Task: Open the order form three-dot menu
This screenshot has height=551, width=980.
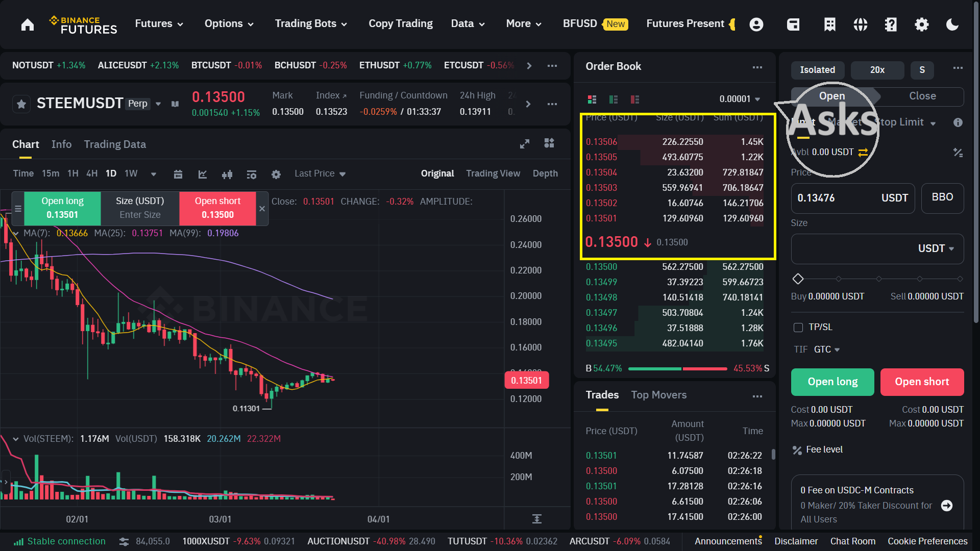Action: [x=958, y=68]
